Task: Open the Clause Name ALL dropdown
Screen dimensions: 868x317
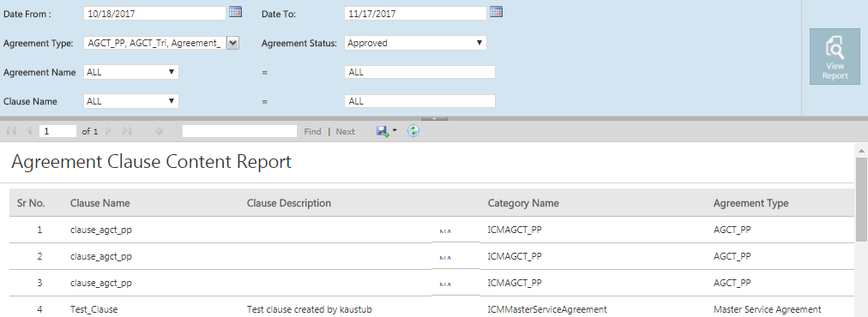Action: click(131, 101)
